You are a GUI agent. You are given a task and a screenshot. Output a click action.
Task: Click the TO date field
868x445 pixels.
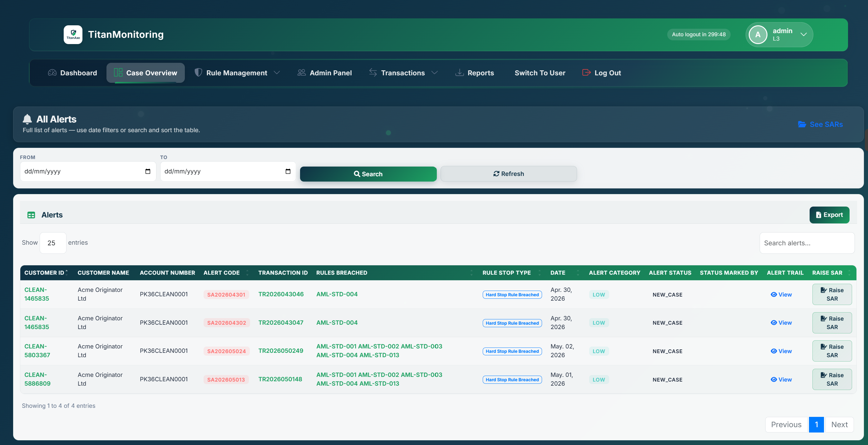click(x=228, y=171)
